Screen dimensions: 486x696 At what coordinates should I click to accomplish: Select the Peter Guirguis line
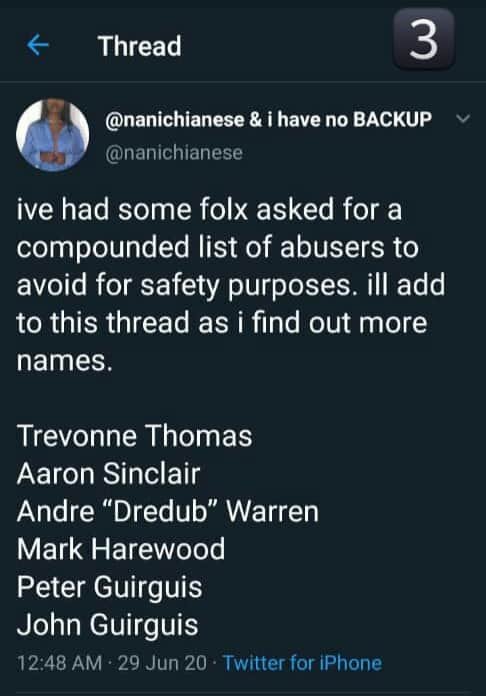pos(110,587)
